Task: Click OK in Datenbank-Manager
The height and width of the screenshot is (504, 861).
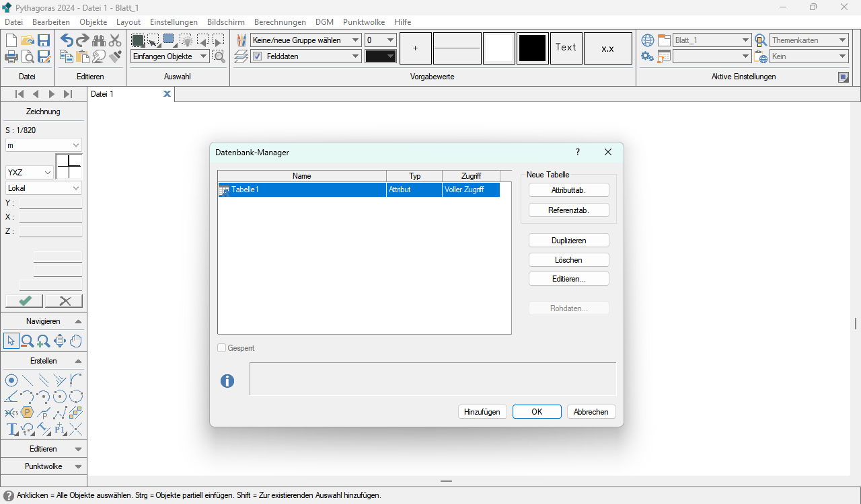Action: pos(537,412)
